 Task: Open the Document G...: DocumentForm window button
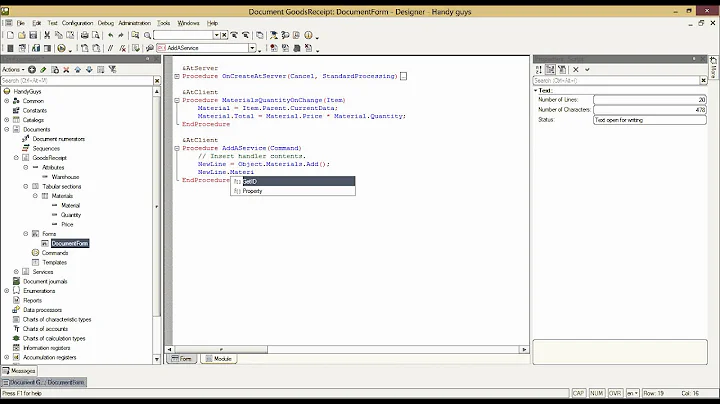pyautogui.click(x=44, y=382)
